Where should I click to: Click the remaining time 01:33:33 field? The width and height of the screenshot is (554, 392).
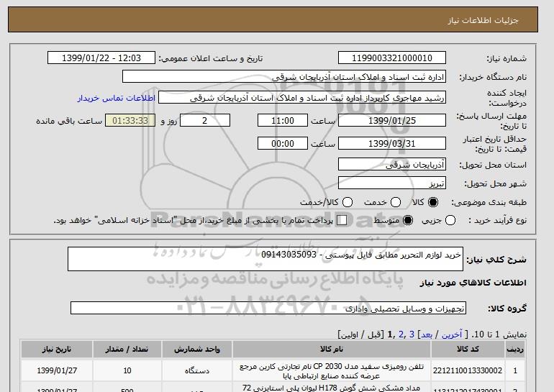(130, 120)
